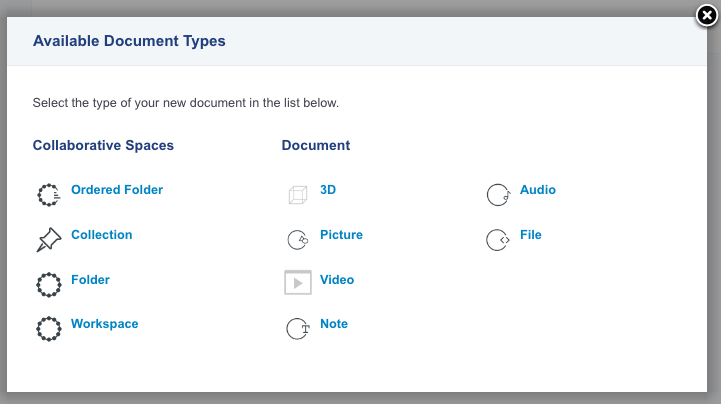Click the 'Document' section heading
Viewport: 721px width, 404px height.
tap(316, 145)
